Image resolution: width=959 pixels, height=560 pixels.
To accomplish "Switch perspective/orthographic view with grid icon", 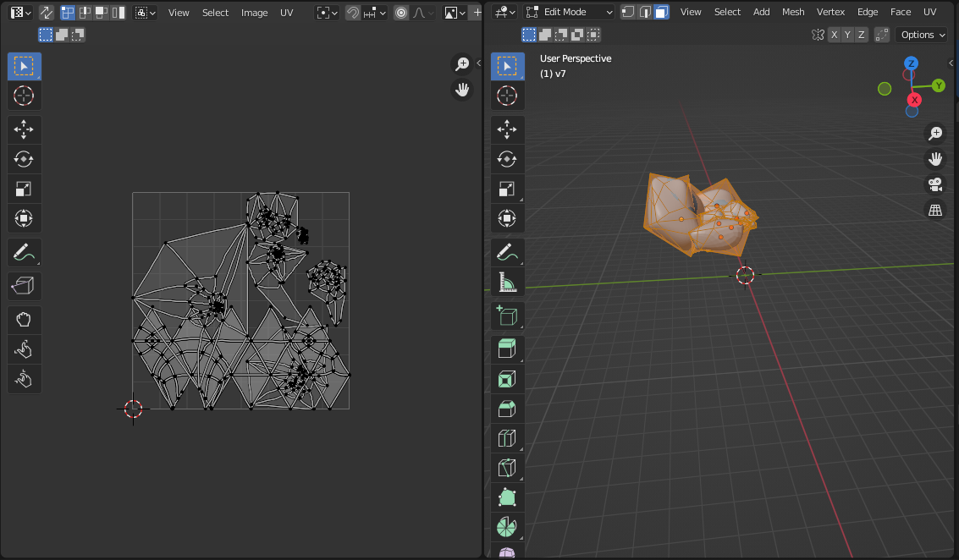I will [935, 211].
